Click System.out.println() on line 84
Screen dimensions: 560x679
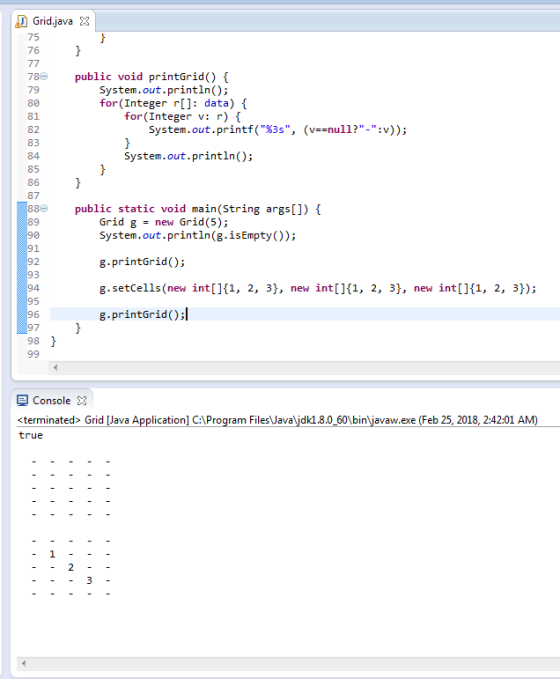point(188,156)
